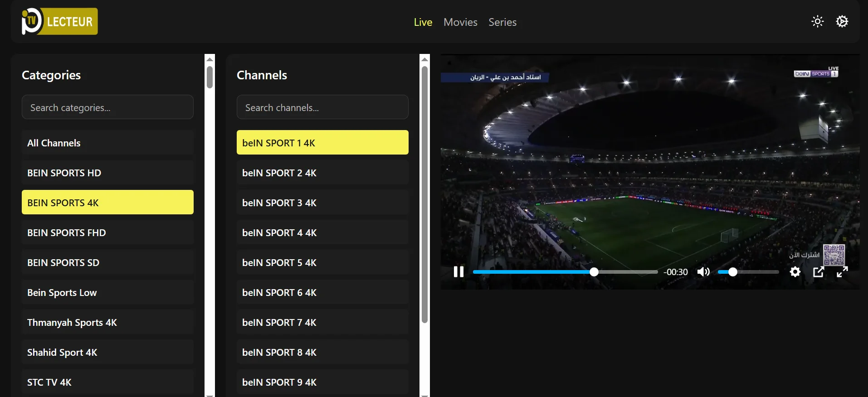868x397 pixels.
Task: Scan the subscription QR code overlay
Action: 834,255
